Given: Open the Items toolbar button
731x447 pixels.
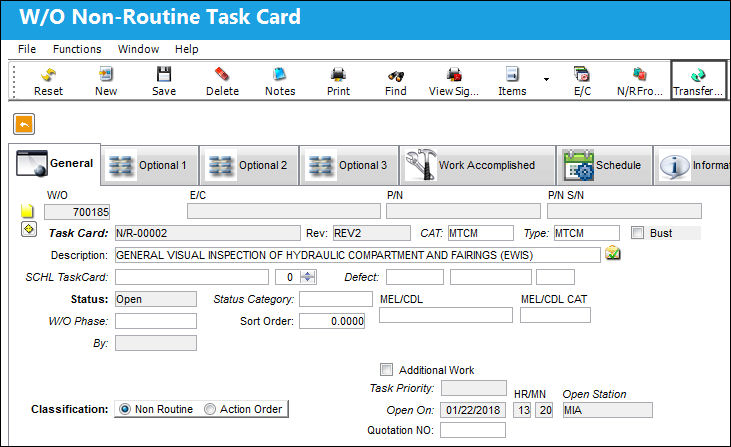Looking at the screenshot, I should pyautogui.click(x=512, y=81).
